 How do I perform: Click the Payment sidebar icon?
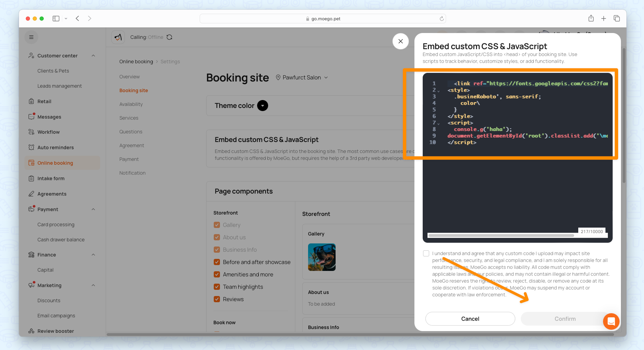31,209
